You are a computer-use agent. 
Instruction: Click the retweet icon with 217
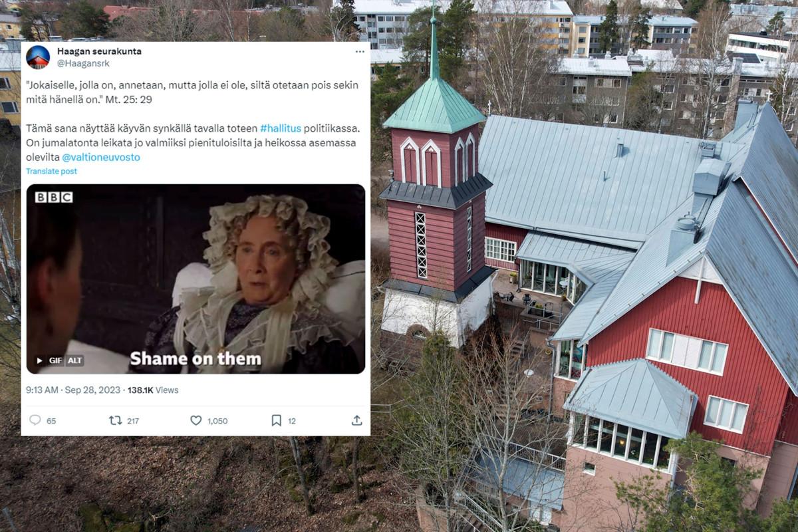point(115,420)
